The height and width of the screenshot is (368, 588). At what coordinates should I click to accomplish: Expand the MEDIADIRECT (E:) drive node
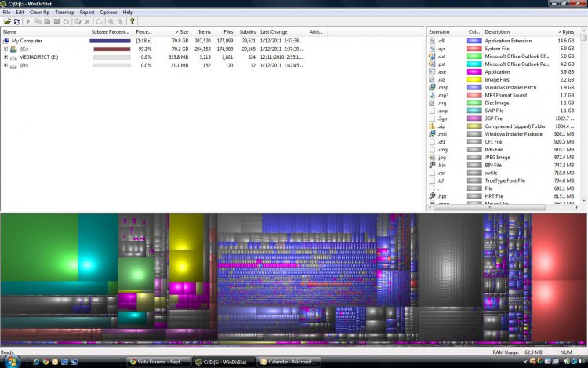(x=5, y=57)
